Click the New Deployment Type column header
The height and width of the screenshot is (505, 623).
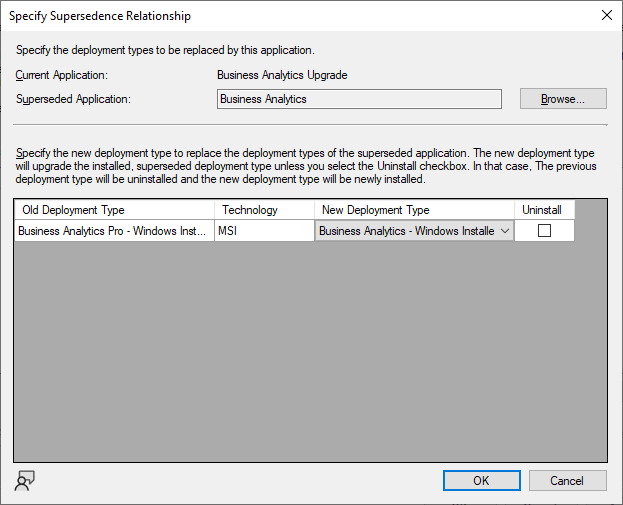(414, 210)
